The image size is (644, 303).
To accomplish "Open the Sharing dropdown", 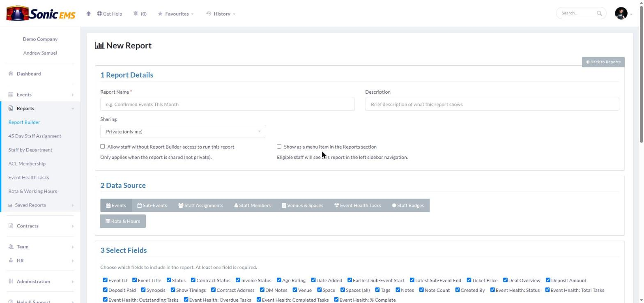I will pyautogui.click(x=183, y=131).
